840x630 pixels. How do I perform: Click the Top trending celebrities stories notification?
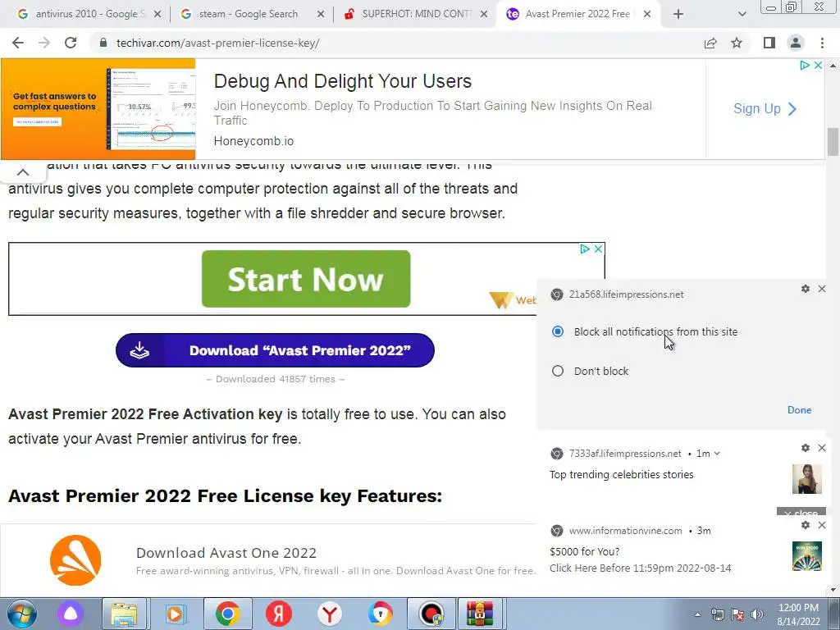click(x=622, y=474)
